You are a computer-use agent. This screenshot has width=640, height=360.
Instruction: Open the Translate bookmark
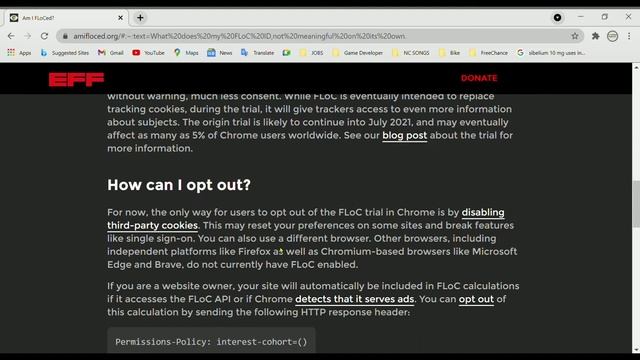(258, 53)
